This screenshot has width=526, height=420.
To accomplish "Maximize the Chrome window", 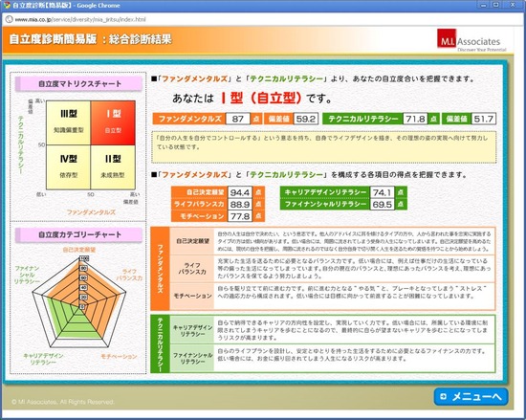I will [496, 5].
